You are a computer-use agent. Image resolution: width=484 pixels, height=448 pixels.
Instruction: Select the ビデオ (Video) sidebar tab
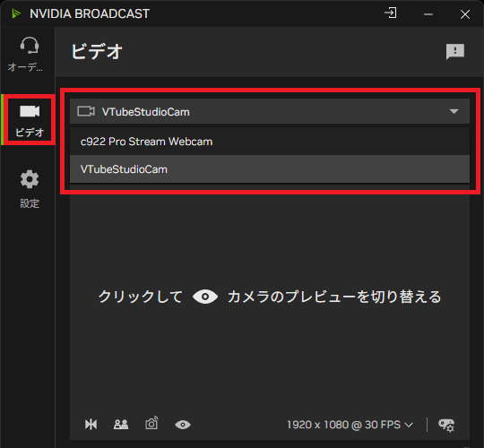(30, 120)
